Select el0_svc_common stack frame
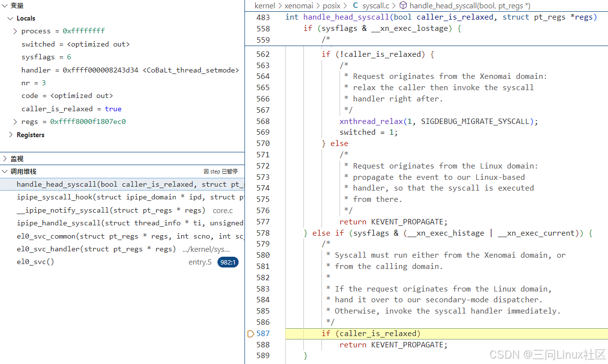Viewport: 608px width, 364px height. (122, 236)
